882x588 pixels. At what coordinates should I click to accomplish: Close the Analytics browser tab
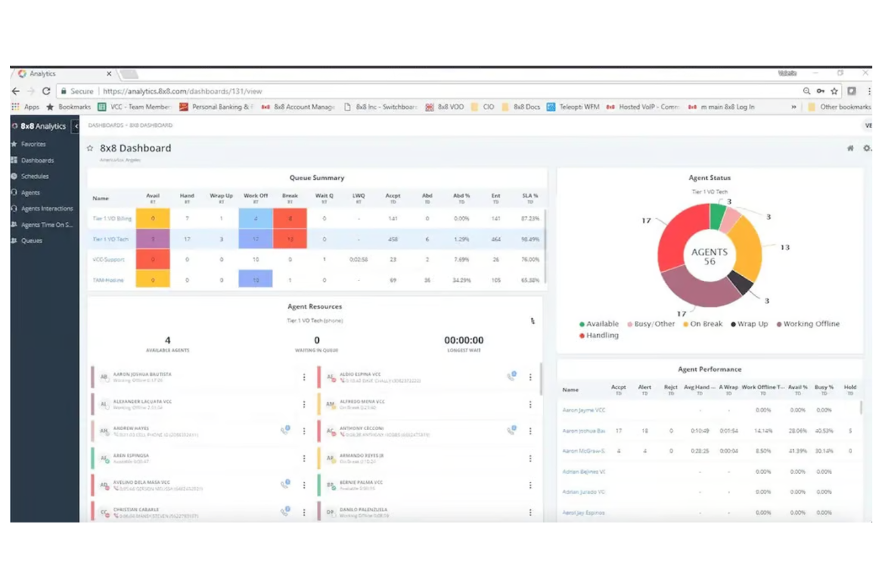click(109, 74)
